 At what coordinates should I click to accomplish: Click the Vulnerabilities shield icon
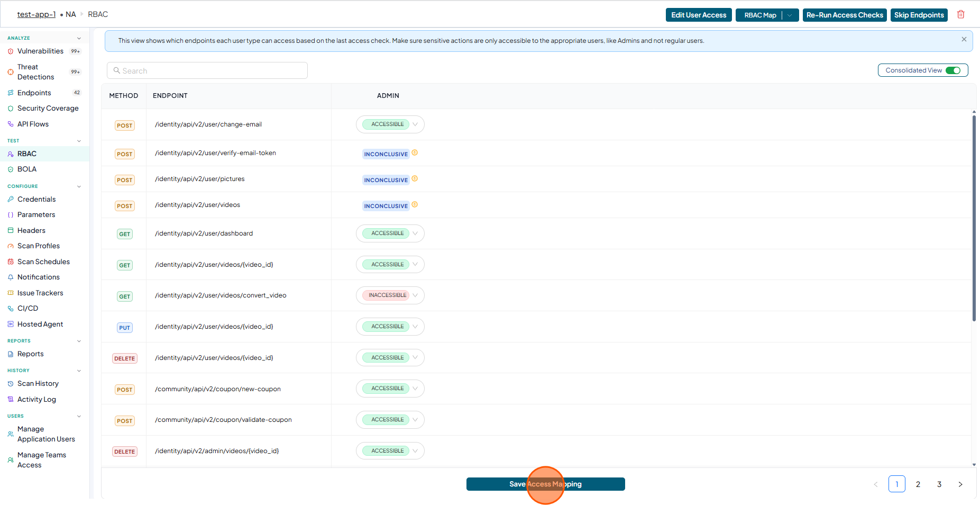pyautogui.click(x=11, y=51)
